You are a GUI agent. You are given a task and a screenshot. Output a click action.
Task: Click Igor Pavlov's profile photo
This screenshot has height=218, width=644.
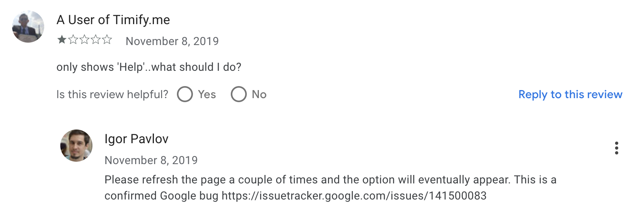[x=76, y=146]
